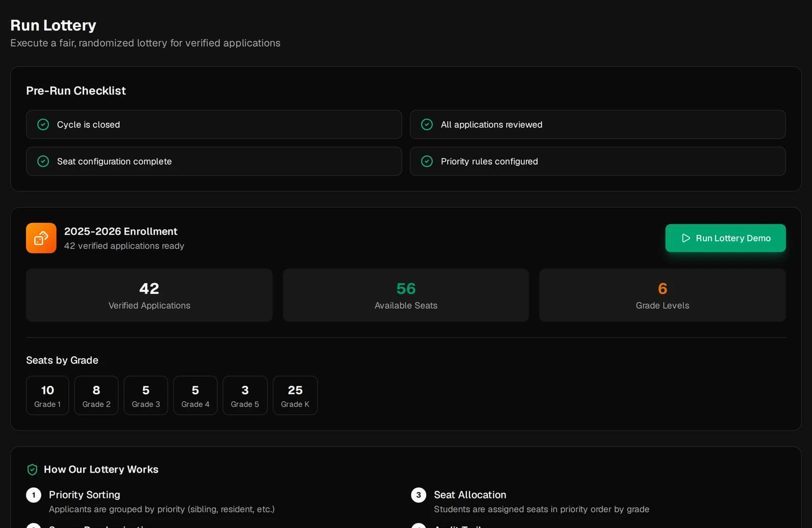Click the Run Lottery page title
Screen dimensions: 812x528
tap(53, 25)
